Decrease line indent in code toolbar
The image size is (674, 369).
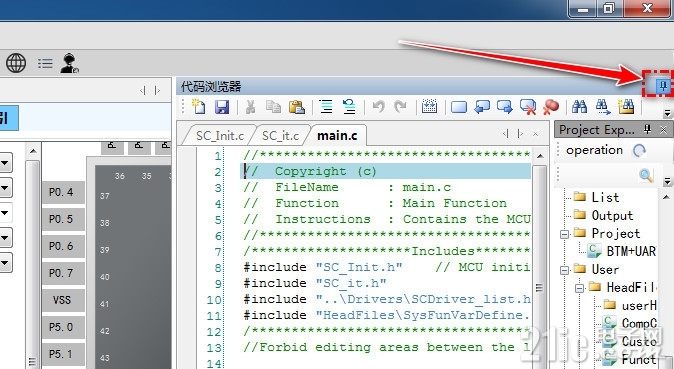349,107
